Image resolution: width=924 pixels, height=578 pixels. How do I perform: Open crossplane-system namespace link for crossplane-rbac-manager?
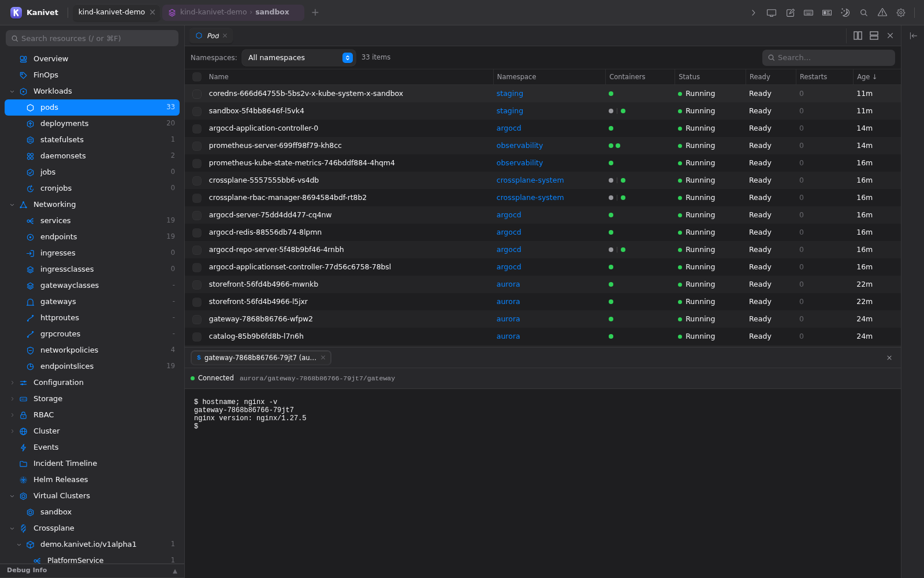530,198
